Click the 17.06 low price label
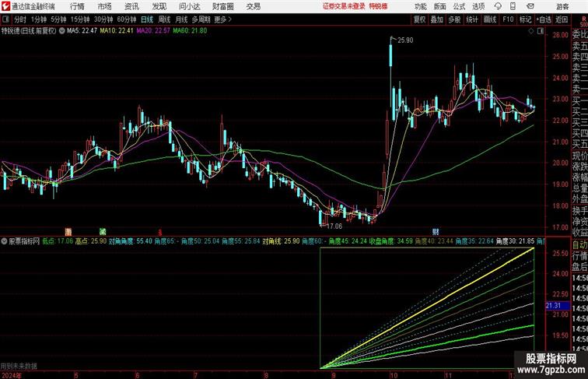The image size is (588, 379). click(x=334, y=226)
